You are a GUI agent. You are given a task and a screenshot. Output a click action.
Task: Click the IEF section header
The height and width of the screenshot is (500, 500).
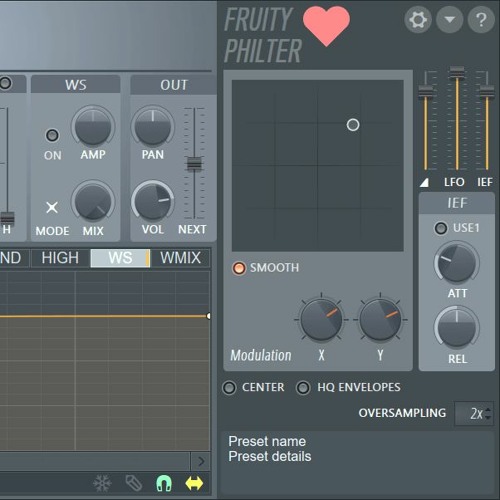[x=457, y=203]
